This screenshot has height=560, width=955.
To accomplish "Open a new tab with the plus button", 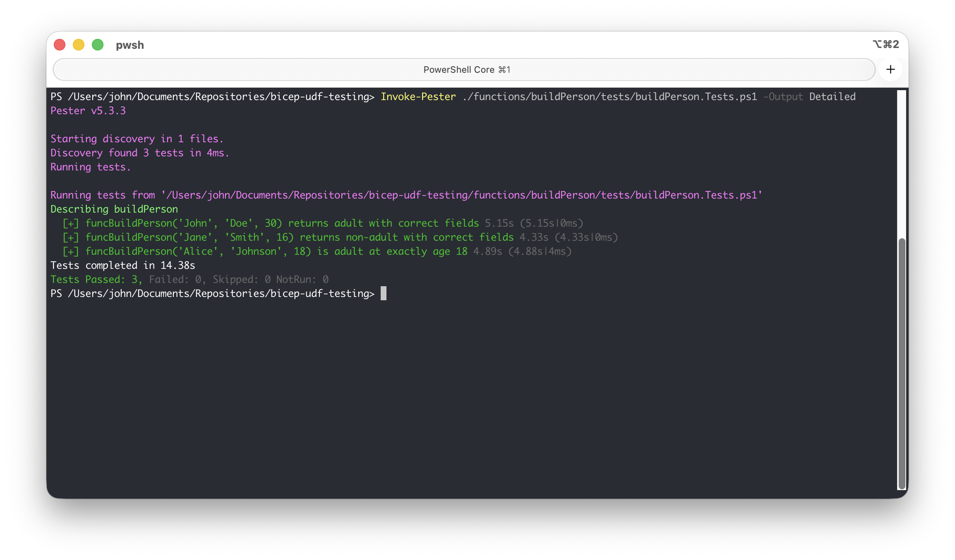I will point(890,69).
